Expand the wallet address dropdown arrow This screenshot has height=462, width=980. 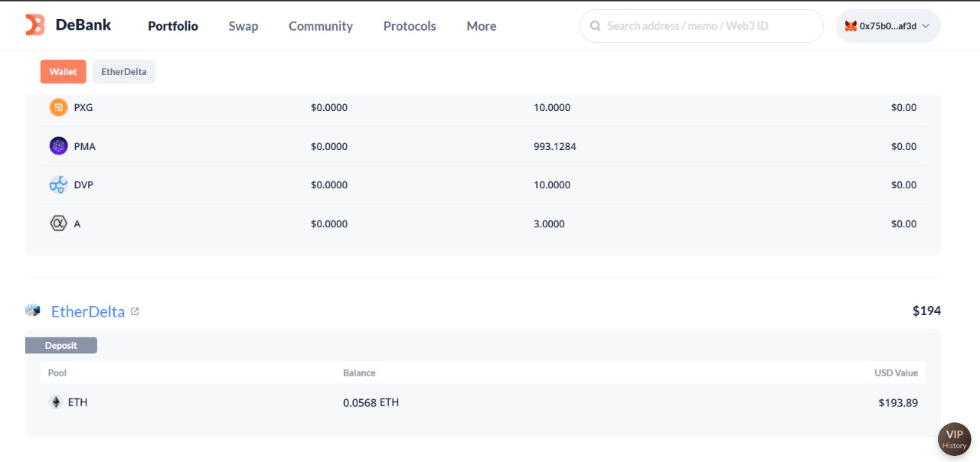pyautogui.click(x=926, y=26)
